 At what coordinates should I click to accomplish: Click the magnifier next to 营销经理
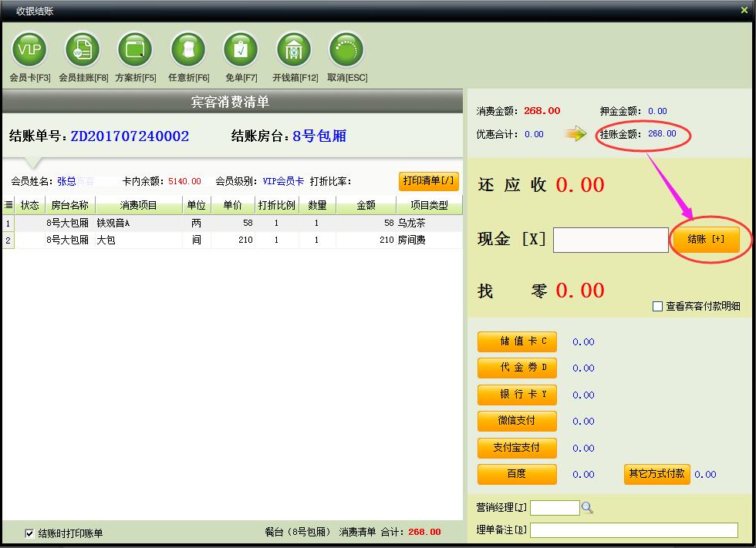point(587,507)
